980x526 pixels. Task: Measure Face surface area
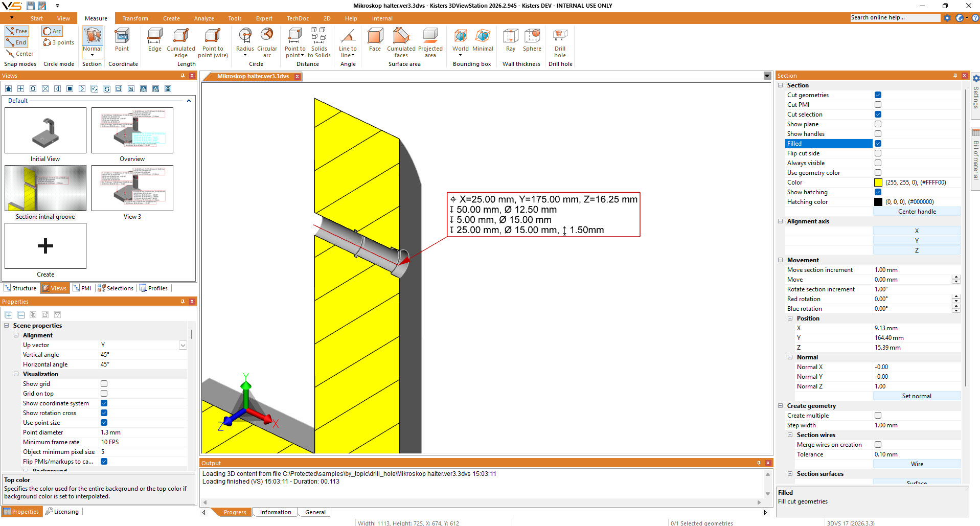[375, 40]
